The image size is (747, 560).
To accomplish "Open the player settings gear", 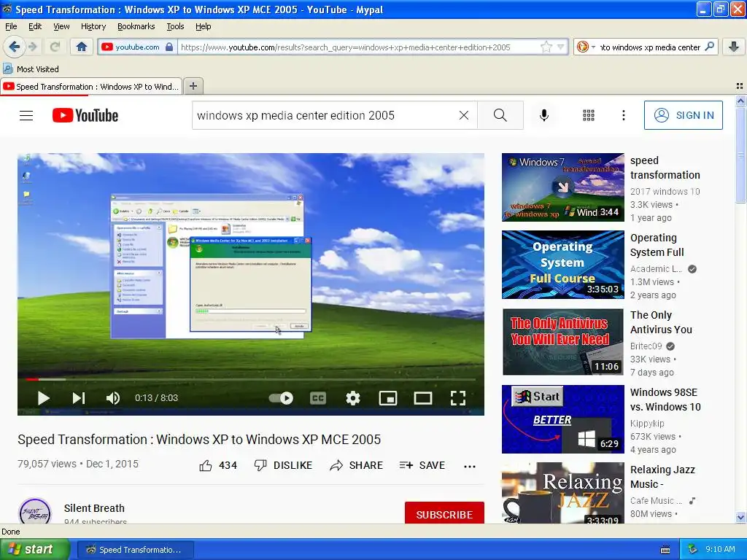I will click(353, 398).
